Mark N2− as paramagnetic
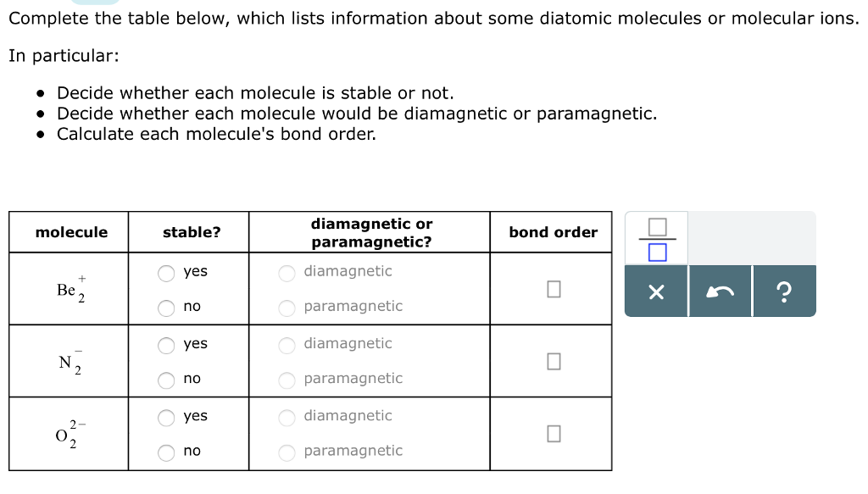Viewport: 868px width, 494px height. [x=286, y=379]
